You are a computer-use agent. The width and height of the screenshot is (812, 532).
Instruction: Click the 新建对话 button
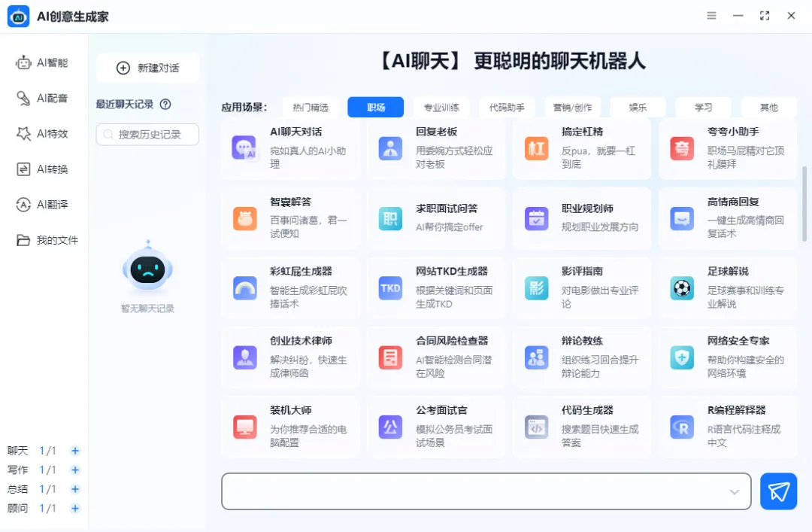pyautogui.click(x=147, y=68)
